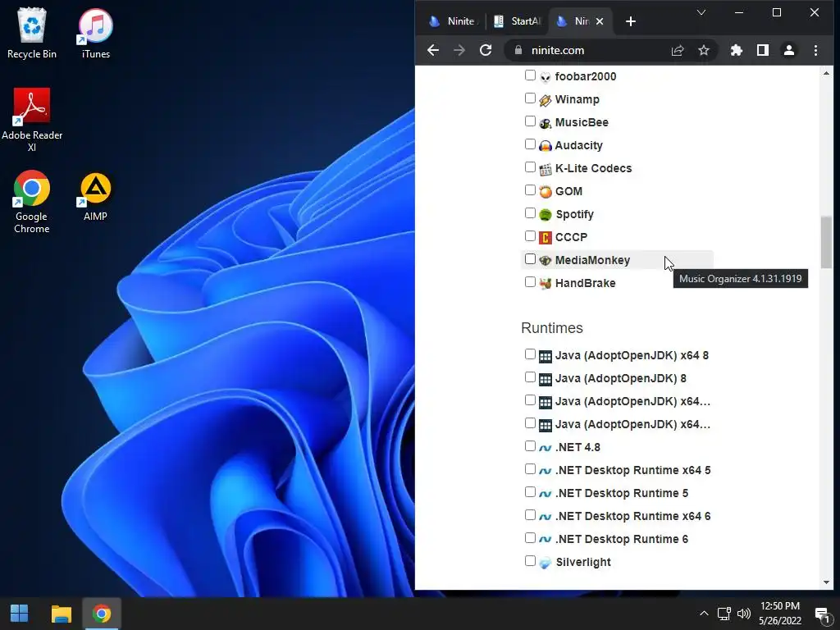Open the iTunes desktop shortcut
The height and width of the screenshot is (630, 840).
95,33
